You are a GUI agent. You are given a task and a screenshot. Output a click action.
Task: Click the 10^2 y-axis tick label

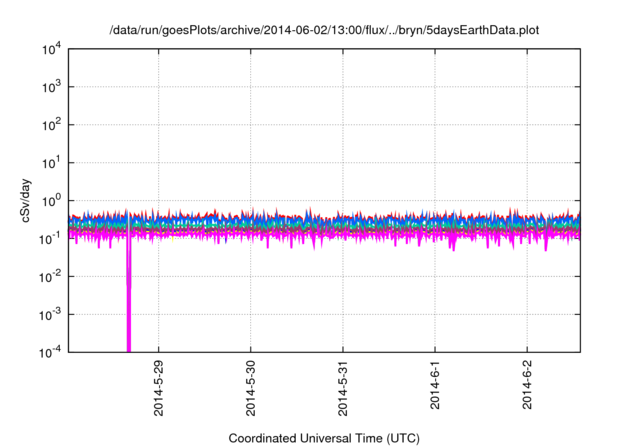(51, 125)
